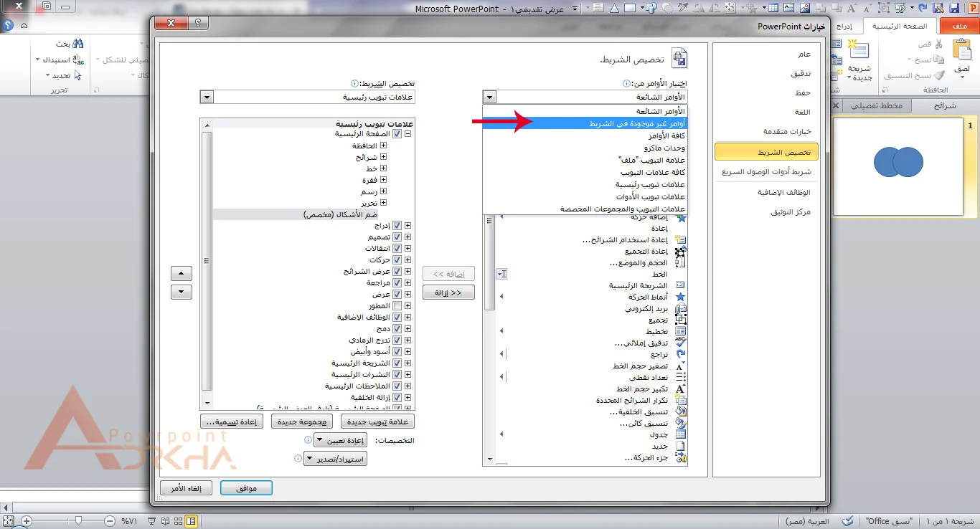Click the Group command icon (تجميع)

(680, 320)
